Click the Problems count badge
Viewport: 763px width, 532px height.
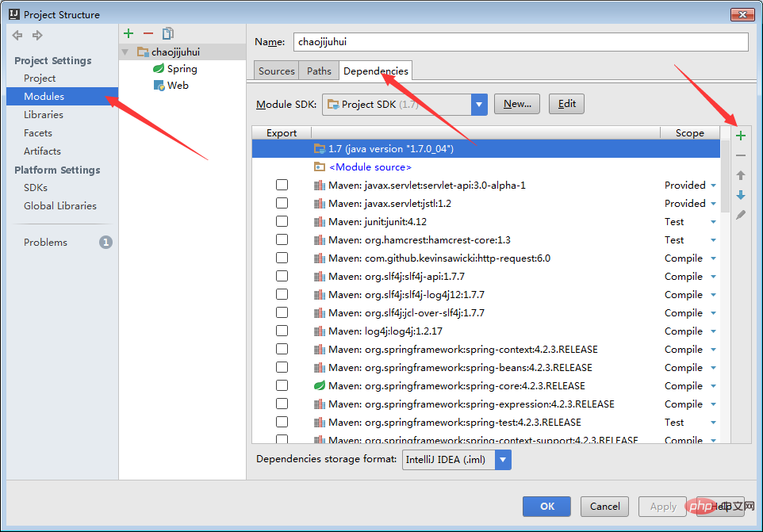click(x=105, y=242)
